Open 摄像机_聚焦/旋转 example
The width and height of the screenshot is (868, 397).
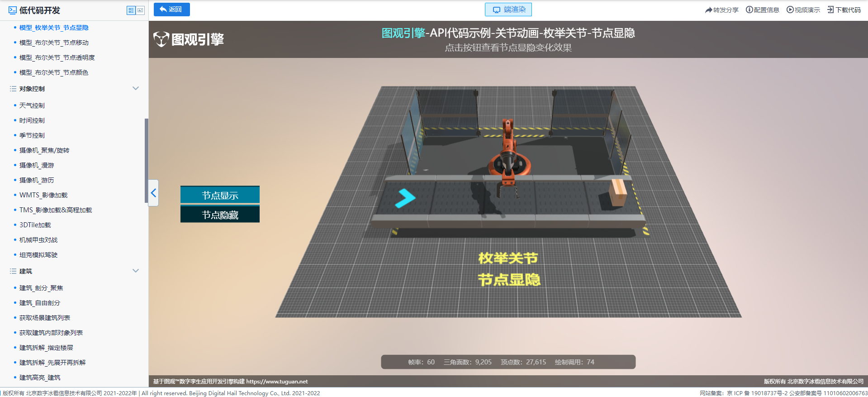click(x=44, y=150)
